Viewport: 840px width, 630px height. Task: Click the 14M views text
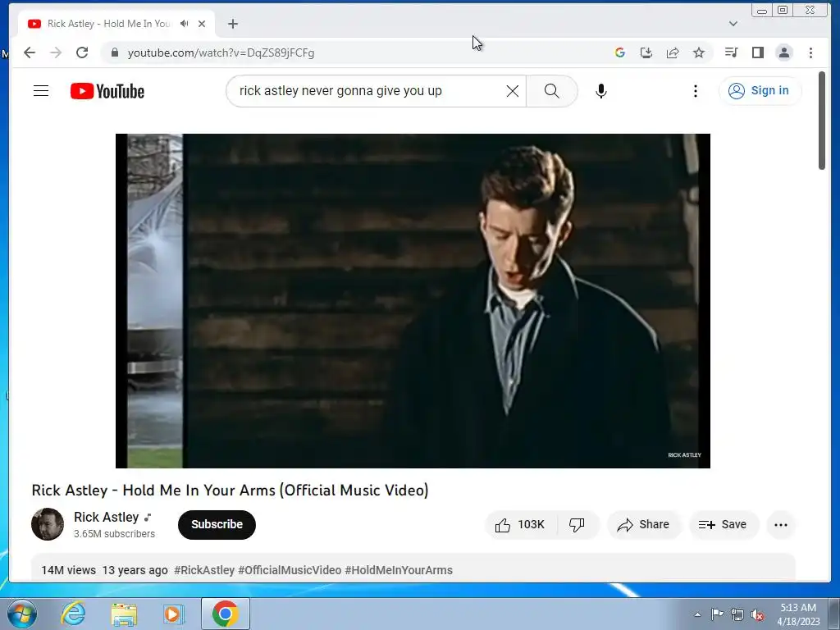coord(69,570)
